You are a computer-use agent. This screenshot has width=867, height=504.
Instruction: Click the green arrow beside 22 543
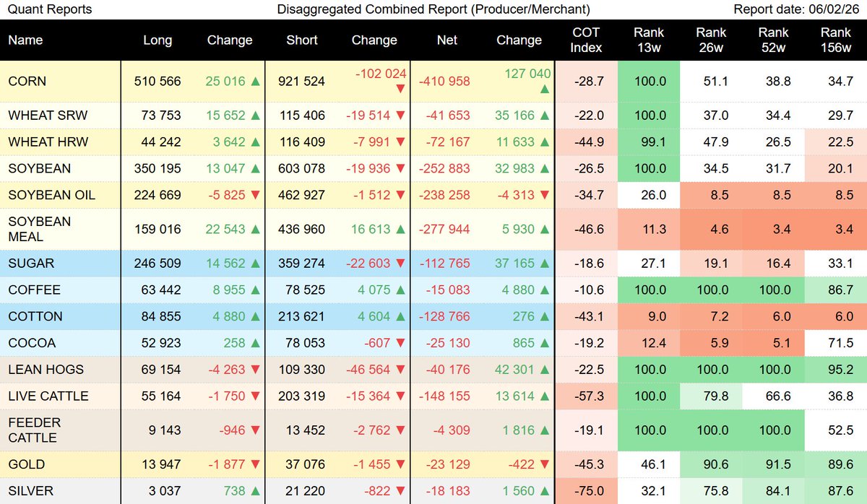pos(255,230)
